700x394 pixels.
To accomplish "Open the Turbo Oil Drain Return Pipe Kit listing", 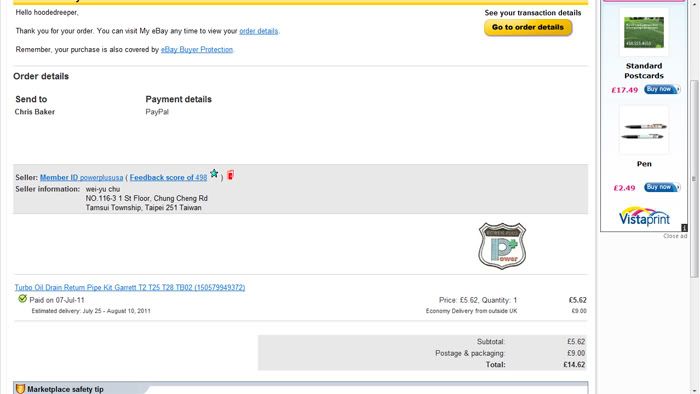I will click(129, 287).
